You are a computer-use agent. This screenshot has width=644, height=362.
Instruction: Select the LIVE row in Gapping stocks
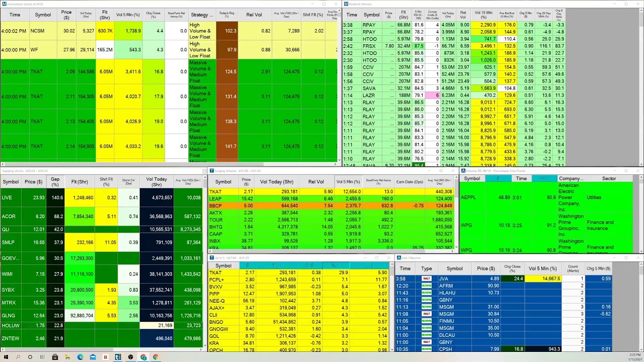101,198
